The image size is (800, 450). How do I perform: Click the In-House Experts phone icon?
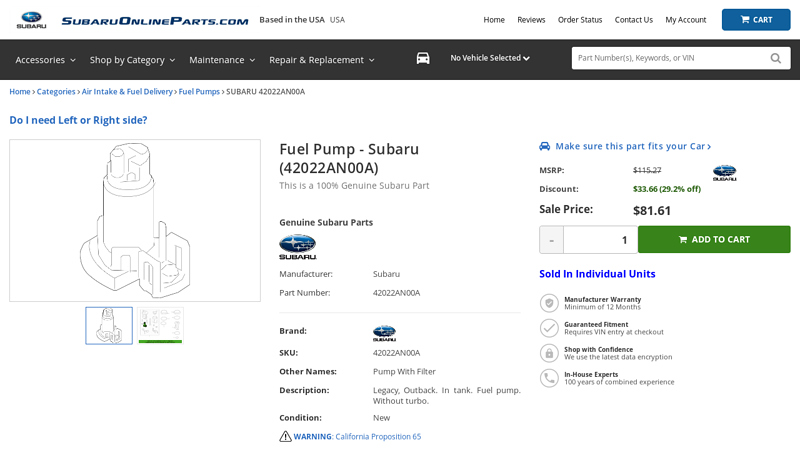pos(549,378)
